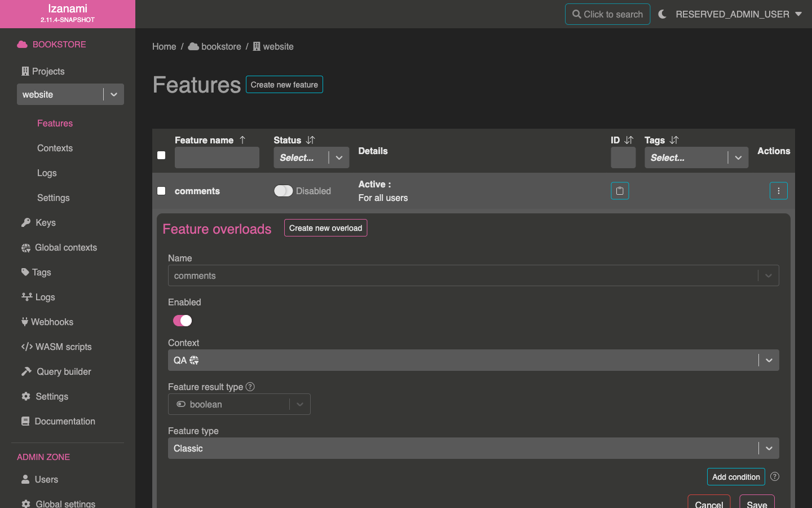Open the comments row actions menu

tap(778, 191)
